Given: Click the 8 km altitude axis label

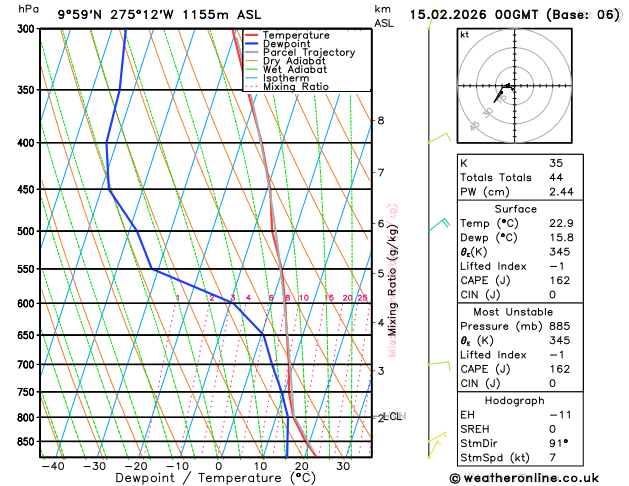Looking at the screenshot, I should [x=381, y=120].
